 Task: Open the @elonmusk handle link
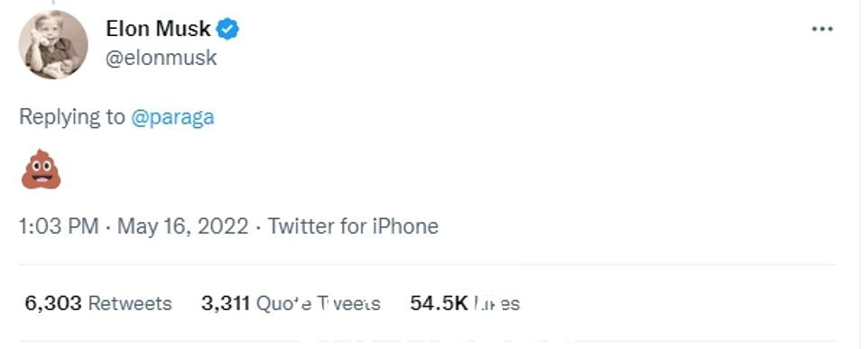point(162,57)
